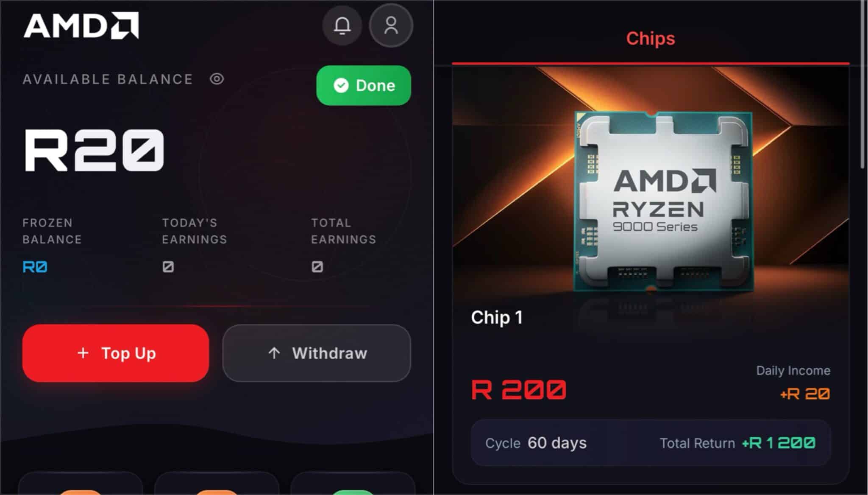Image resolution: width=868 pixels, height=495 pixels.
Task: Click the Total Earnings value icon
Action: 317,267
